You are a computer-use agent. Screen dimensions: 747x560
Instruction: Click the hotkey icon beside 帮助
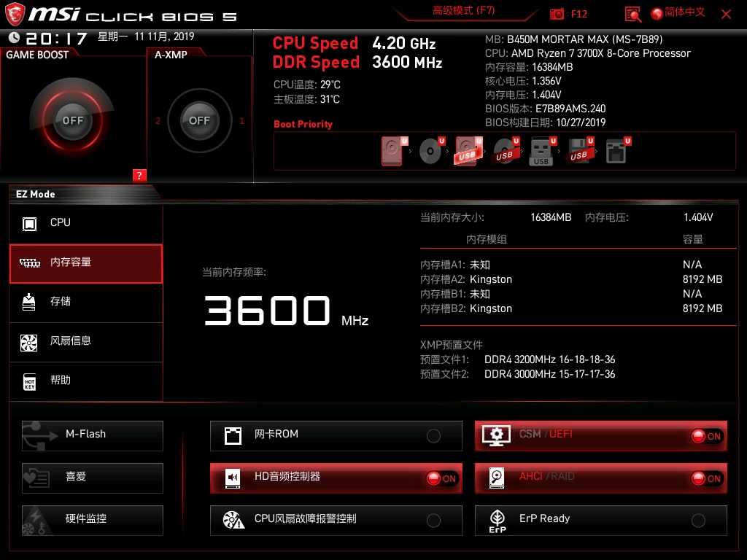(29, 382)
